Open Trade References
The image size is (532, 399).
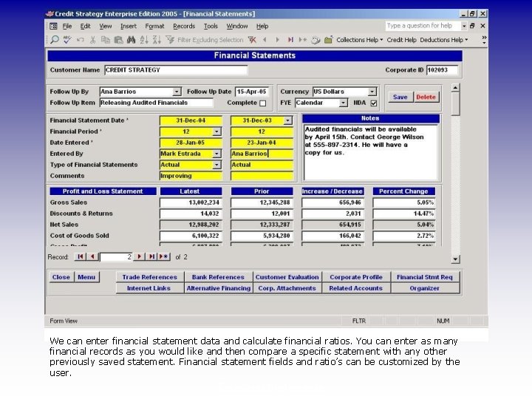point(149,277)
